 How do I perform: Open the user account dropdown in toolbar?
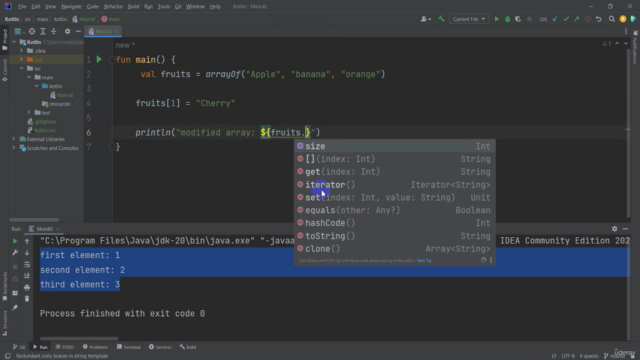click(426, 19)
